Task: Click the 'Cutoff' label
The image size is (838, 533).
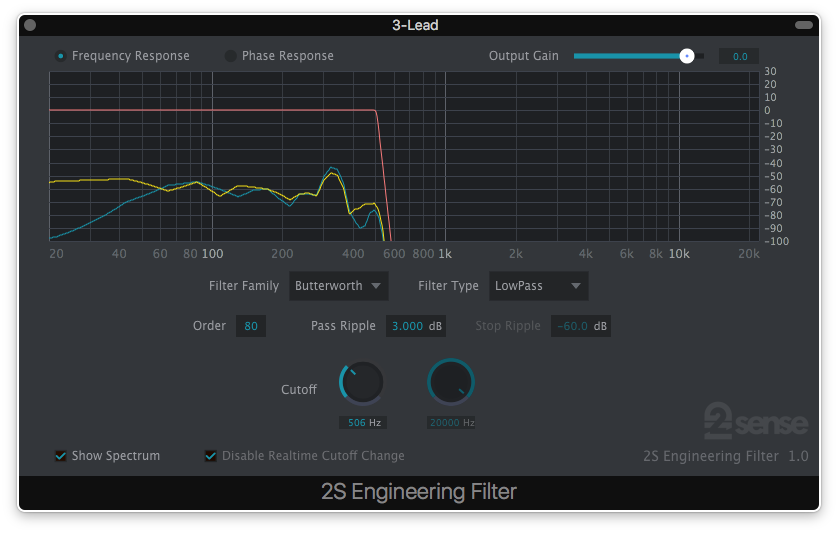Action: 299,390
